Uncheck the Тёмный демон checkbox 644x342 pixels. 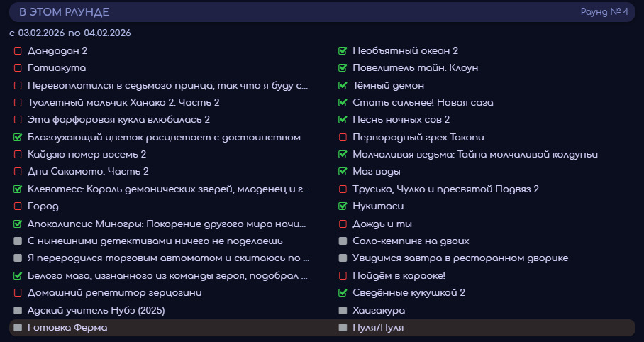[x=343, y=85]
